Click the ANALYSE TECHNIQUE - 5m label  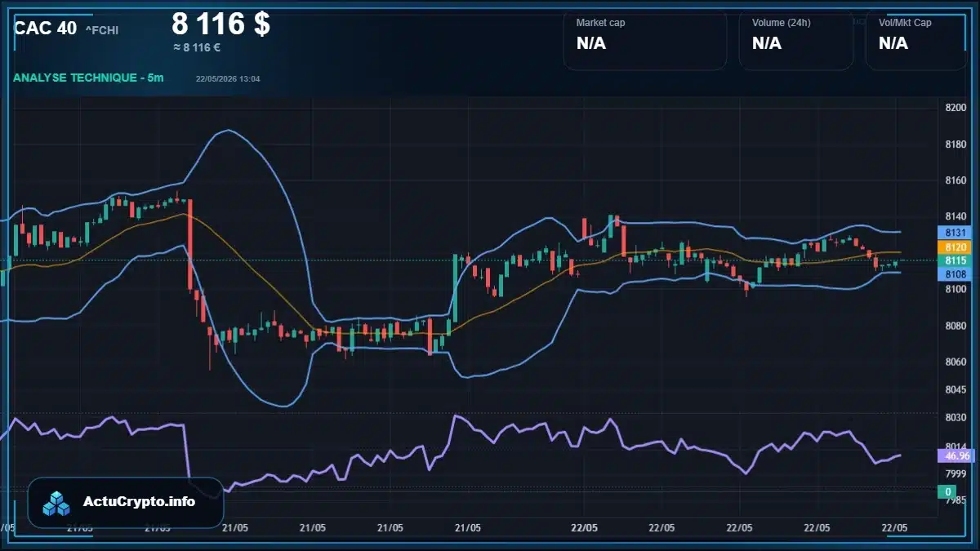88,78
